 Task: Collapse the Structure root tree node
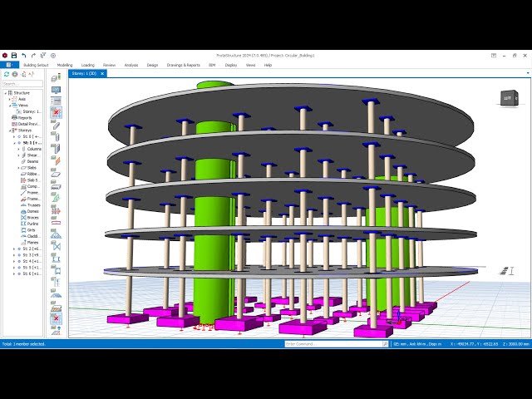point(6,92)
